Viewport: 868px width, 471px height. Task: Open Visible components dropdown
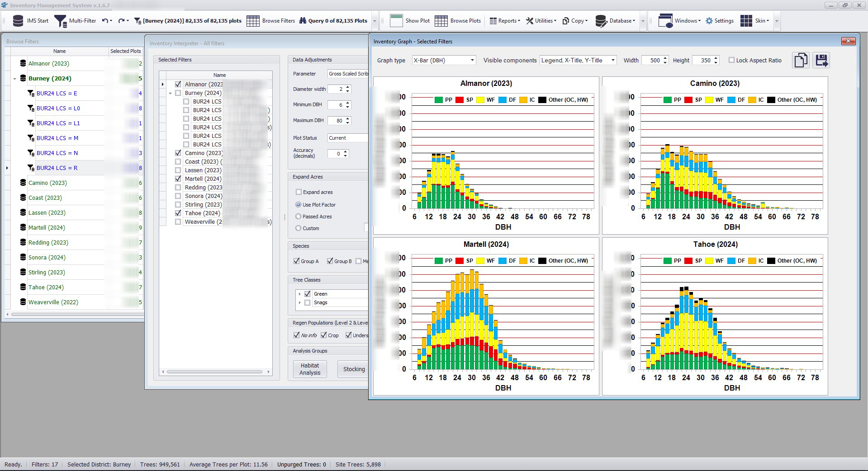coord(613,60)
